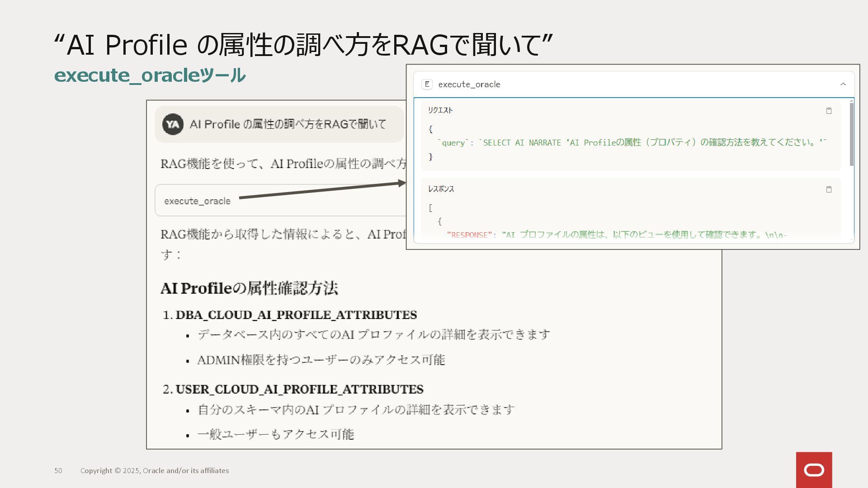Expand the execute_oracle tool block in chat
This screenshot has height=488, width=868.
coord(198,201)
